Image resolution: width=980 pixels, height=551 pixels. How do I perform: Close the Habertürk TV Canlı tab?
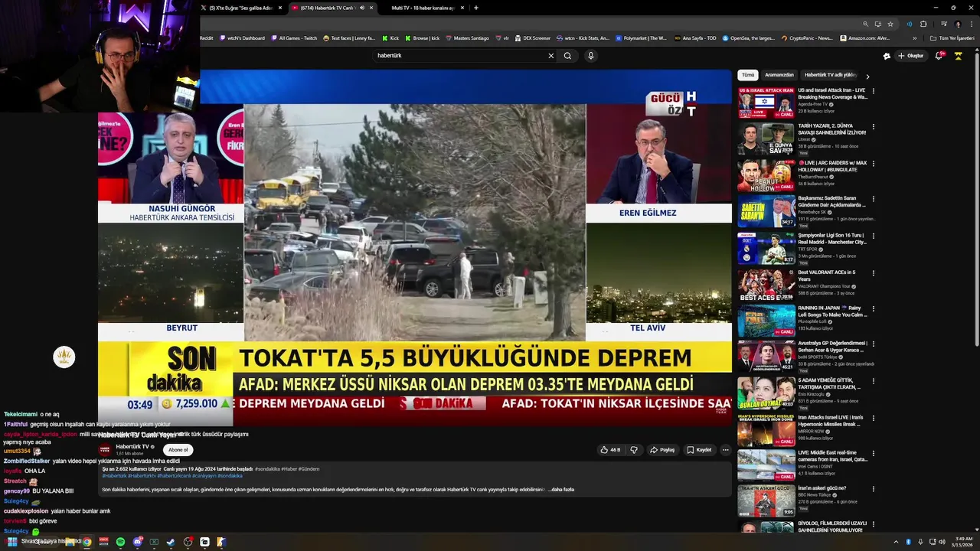[371, 8]
